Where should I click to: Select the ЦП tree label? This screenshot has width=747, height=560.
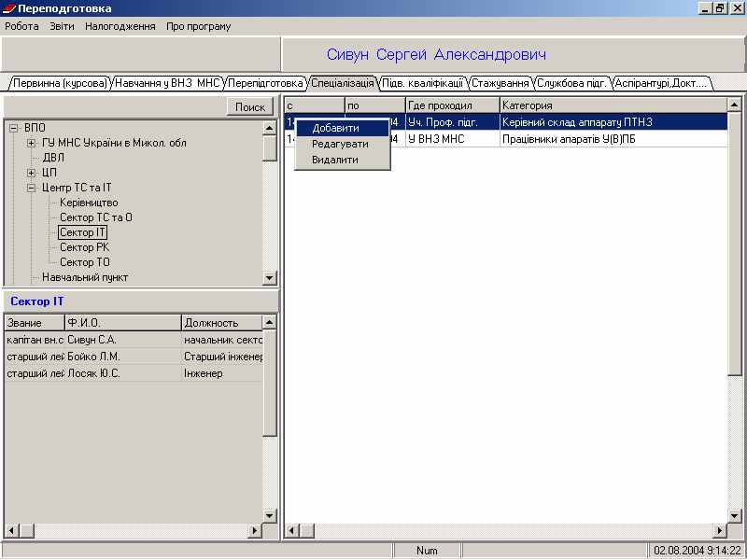coord(49,173)
